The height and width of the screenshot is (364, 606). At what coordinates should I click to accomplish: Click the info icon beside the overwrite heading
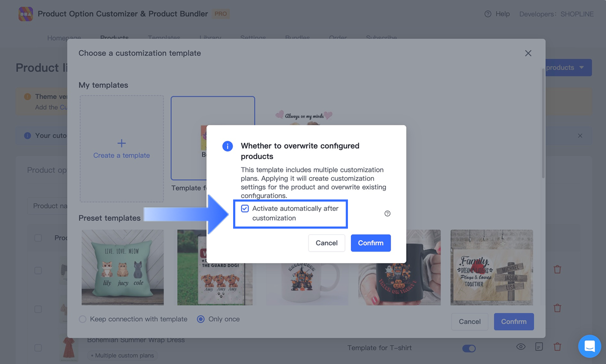(227, 146)
